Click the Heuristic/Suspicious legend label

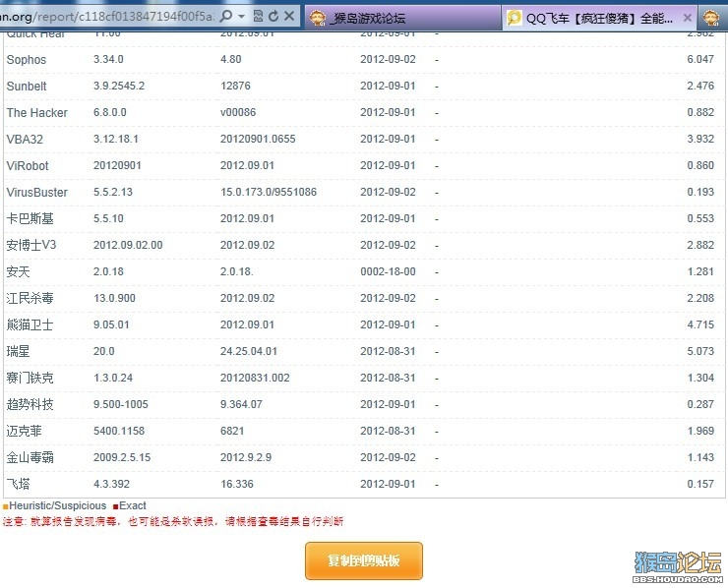coord(58,505)
